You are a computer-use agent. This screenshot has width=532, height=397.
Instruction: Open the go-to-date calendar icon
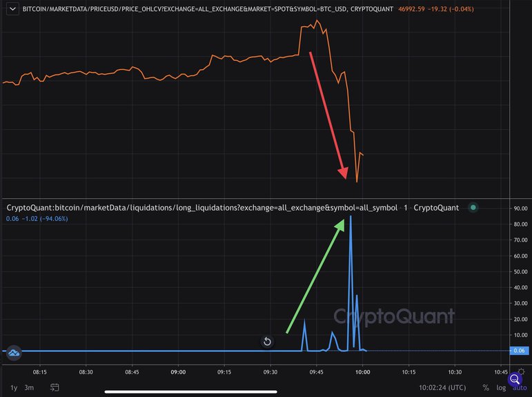(x=55, y=387)
